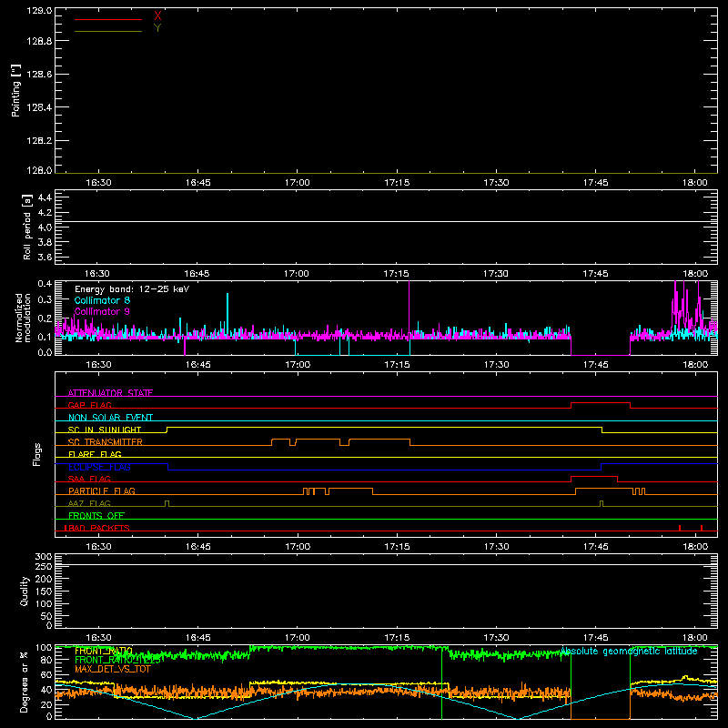Image resolution: width=728 pixels, height=728 pixels.
Task: Click the FLARE_FLAG label
Action: coord(95,454)
